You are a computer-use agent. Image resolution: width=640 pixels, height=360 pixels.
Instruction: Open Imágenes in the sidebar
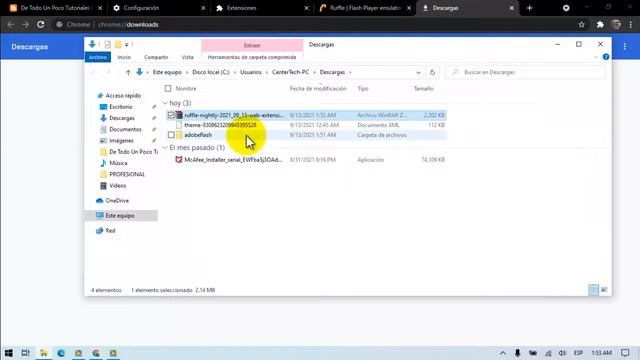121,140
